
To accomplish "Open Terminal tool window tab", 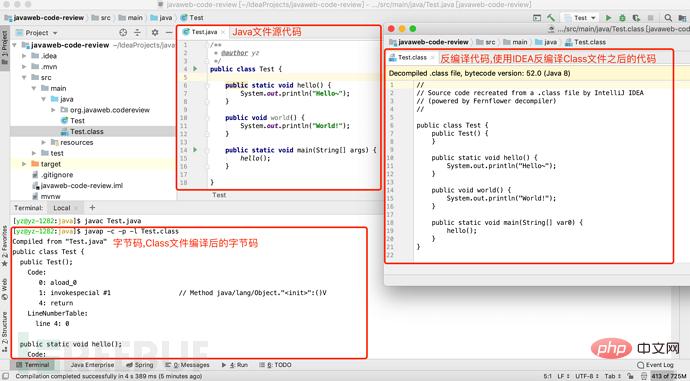I will click(33, 365).
